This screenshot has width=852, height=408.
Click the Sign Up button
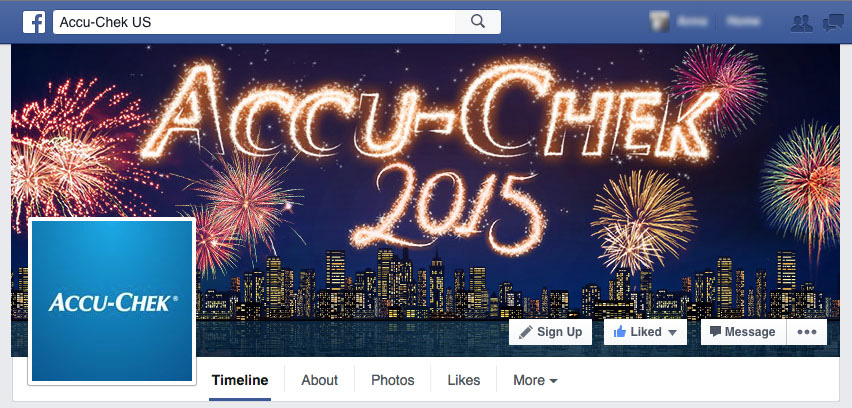click(550, 332)
